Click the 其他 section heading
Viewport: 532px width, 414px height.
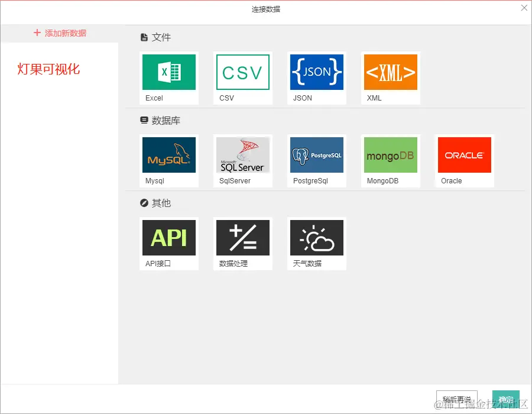161,203
